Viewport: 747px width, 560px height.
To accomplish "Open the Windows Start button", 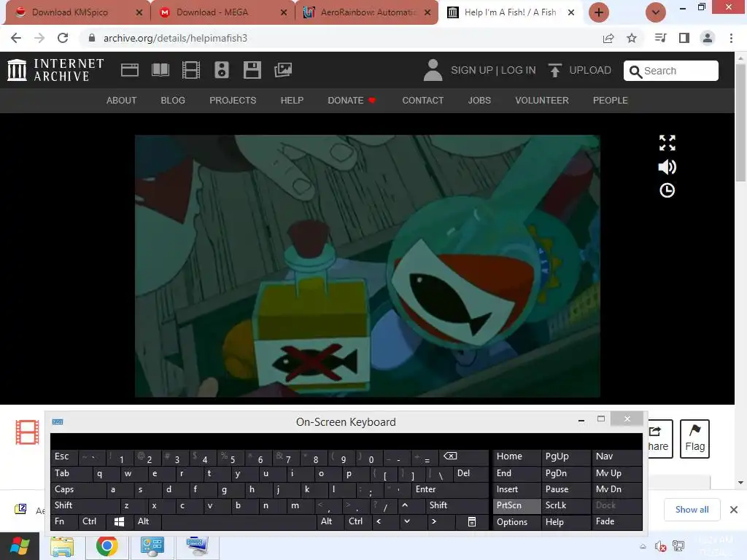I will [x=20, y=546].
